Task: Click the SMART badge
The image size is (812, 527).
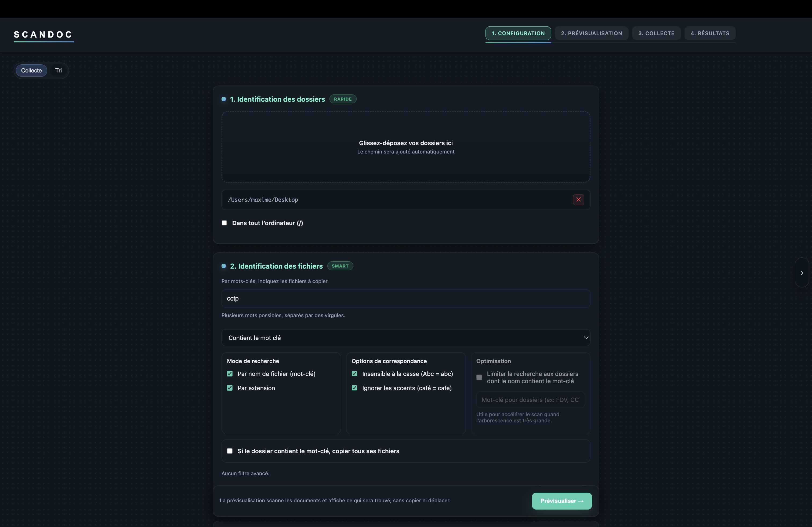Action: click(x=340, y=266)
